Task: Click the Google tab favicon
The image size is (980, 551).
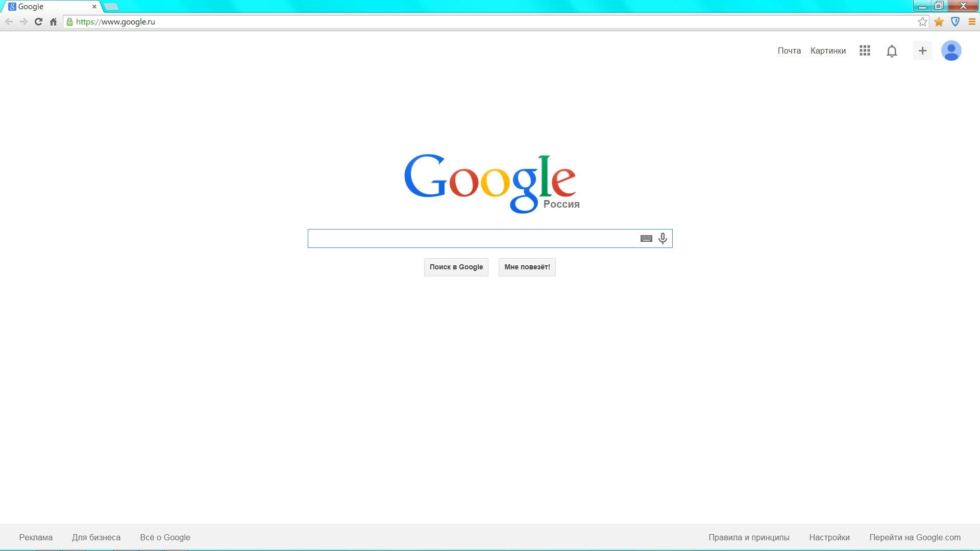Action: [x=12, y=7]
